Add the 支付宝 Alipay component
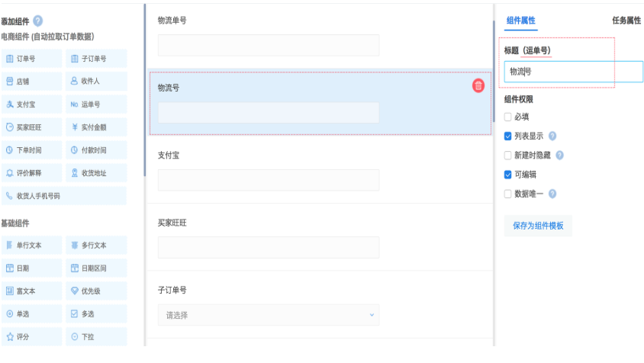 [31, 104]
